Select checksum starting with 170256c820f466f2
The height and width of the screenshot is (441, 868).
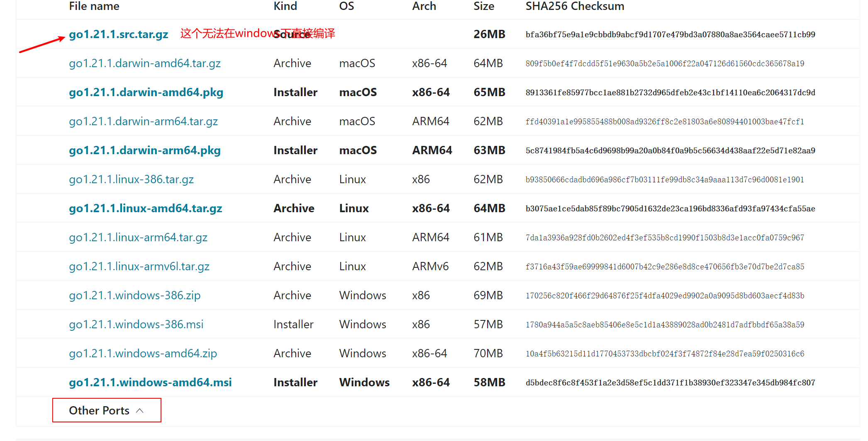(x=665, y=296)
